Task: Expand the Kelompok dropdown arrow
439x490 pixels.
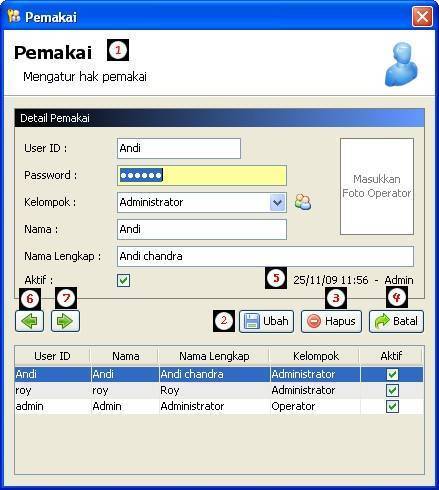Action: click(277, 202)
